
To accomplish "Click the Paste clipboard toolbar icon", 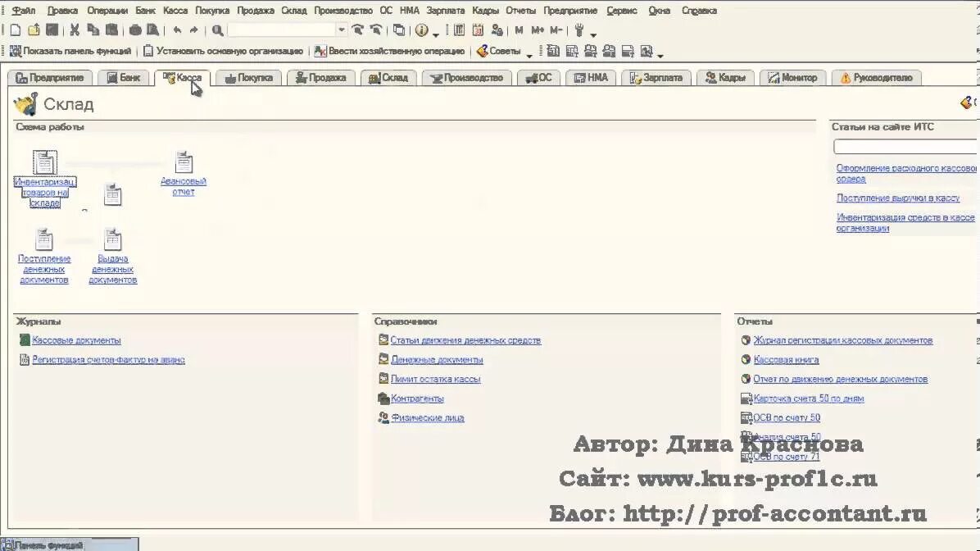I will coord(112,30).
